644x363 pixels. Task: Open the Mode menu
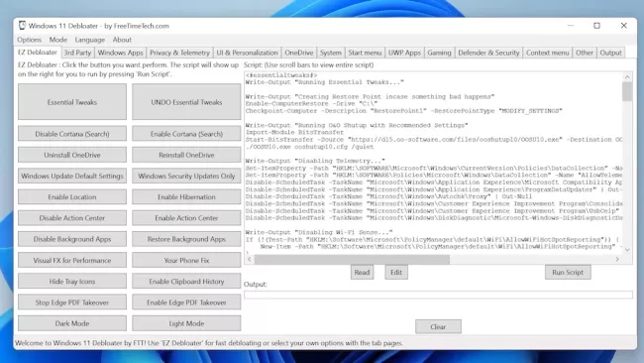click(57, 40)
